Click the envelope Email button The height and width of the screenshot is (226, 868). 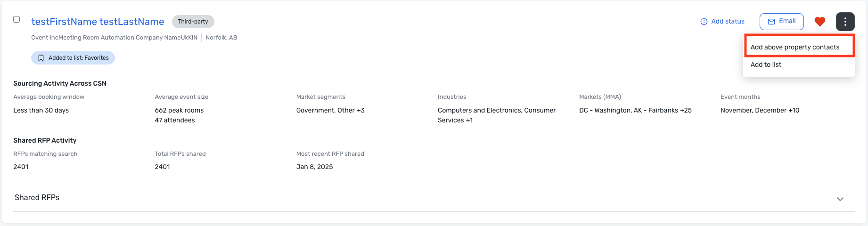(782, 22)
